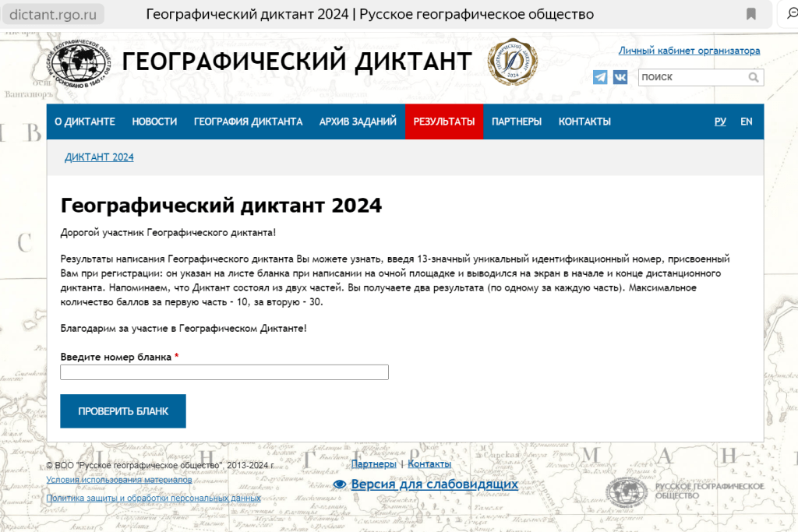Open the НОВОСТИ menu item
This screenshot has width=798, height=532.
pyautogui.click(x=155, y=122)
